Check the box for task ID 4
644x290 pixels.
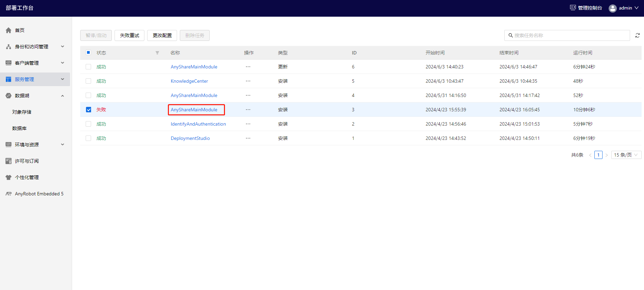click(x=88, y=95)
